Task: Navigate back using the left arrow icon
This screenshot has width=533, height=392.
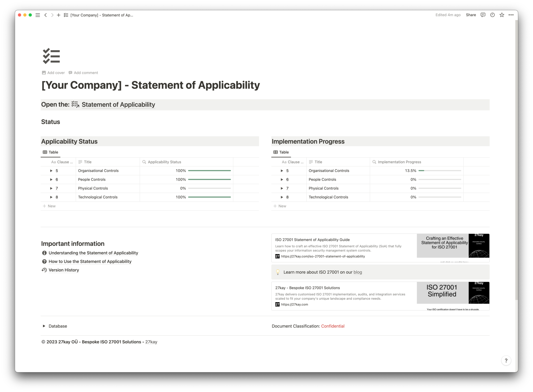Action: click(46, 15)
